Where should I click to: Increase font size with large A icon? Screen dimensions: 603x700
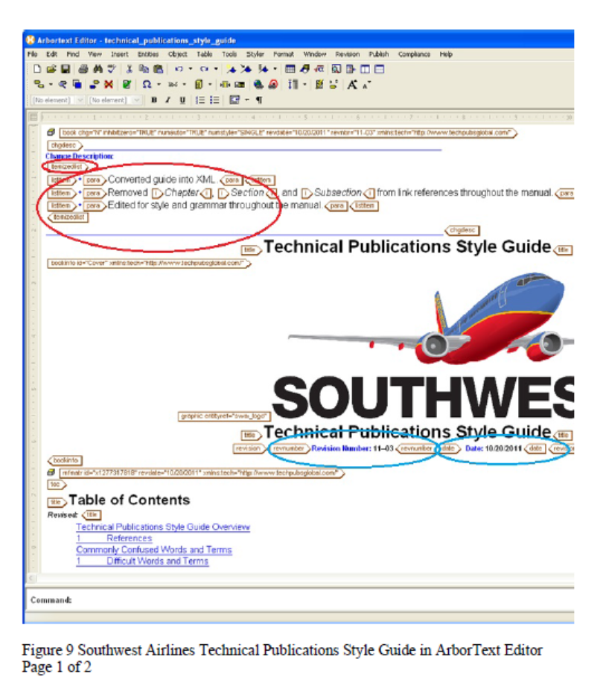click(x=352, y=84)
